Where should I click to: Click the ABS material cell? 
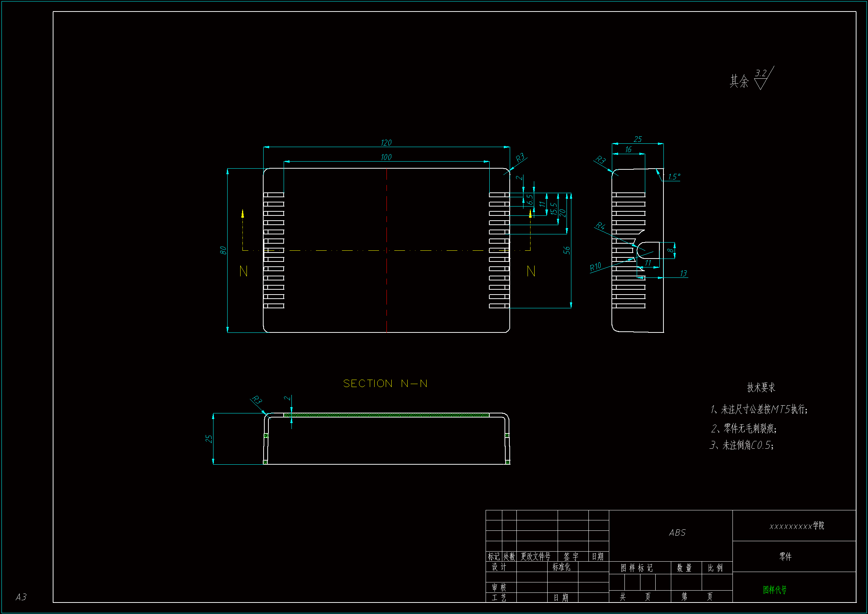pos(677,533)
